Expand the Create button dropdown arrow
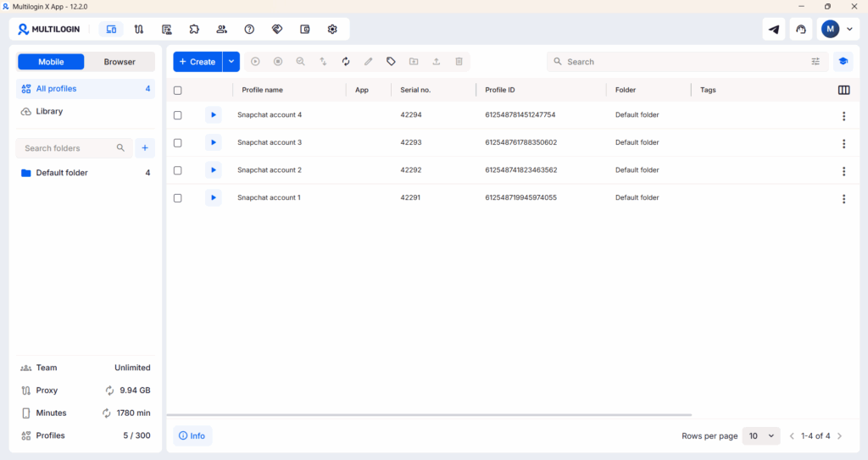868x460 pixels. pyautogui.click(x=231, y=62)
